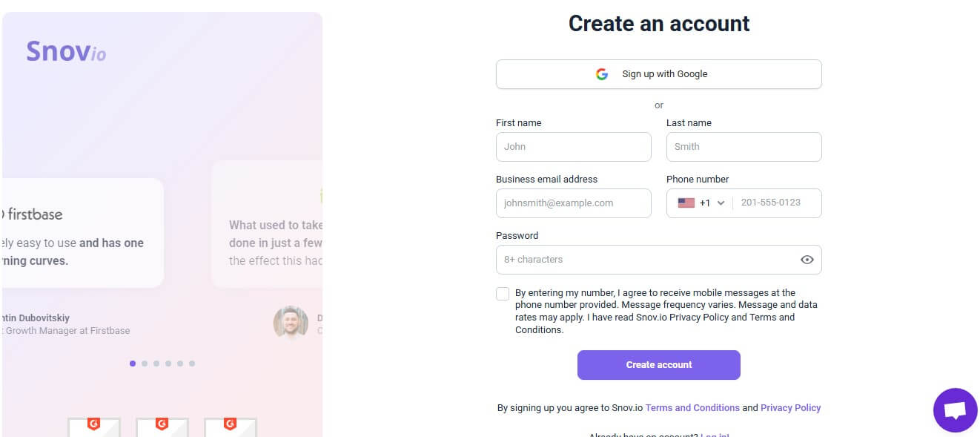Jump to the second testimonial dot
Screen dimensions: 980x437
(145, 364)
